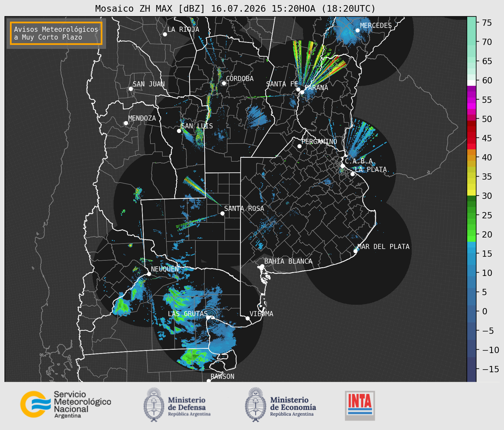This screenshot has width=504, height=430.
Task: Click the Ministerio de Defensa crest
Action: [x=154, y=405]
